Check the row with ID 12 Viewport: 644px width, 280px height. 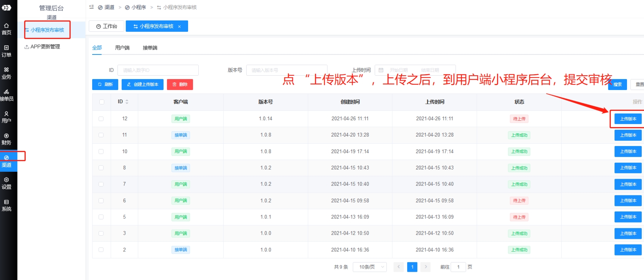coord(101,119)
